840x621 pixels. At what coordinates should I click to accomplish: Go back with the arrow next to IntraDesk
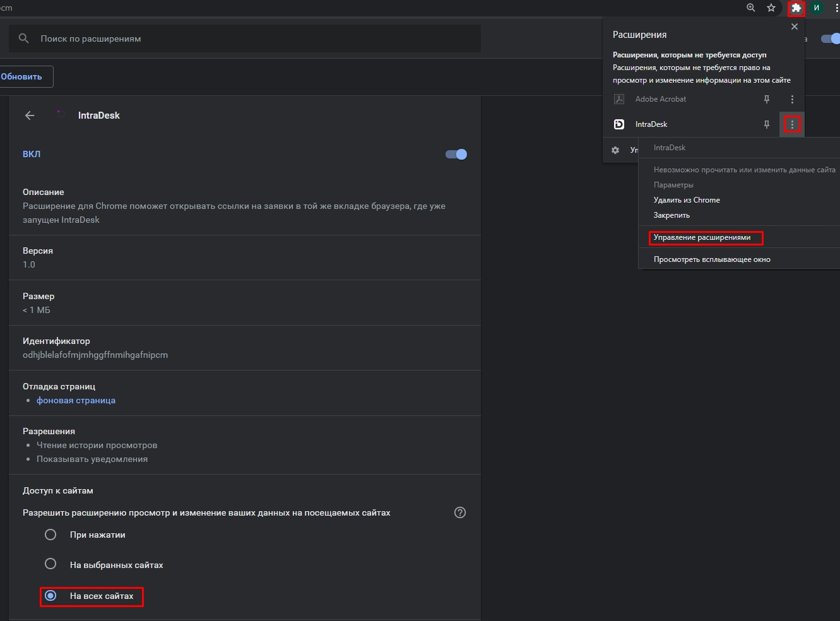pyautogui.click(x=30, y=115)
